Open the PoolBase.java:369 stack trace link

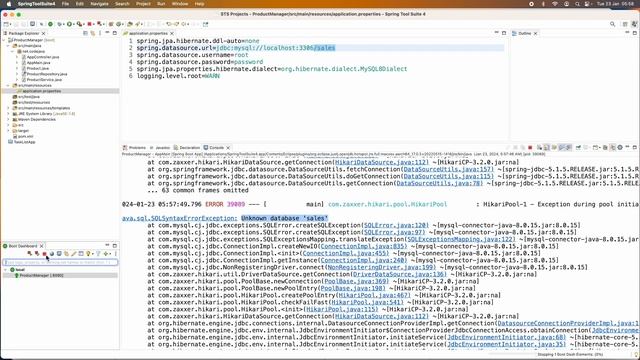click(x=354, y=281)
